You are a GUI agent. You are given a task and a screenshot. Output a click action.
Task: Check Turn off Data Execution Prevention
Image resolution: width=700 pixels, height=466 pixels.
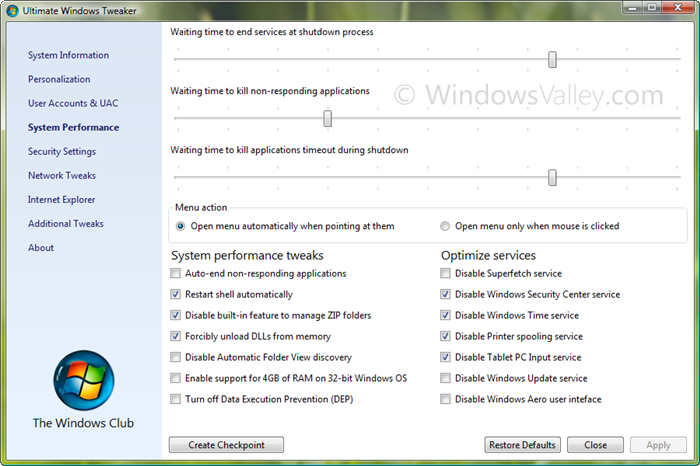point(175,399)
